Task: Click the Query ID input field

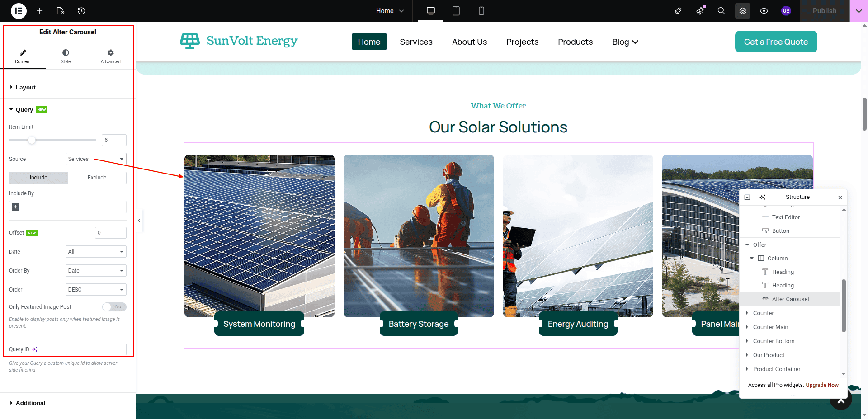Action: [96, 349]
